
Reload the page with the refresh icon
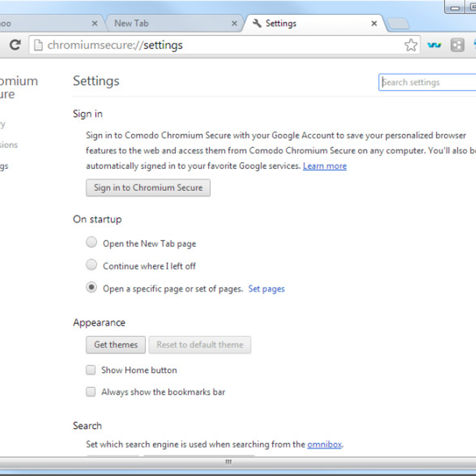[15, 45]
